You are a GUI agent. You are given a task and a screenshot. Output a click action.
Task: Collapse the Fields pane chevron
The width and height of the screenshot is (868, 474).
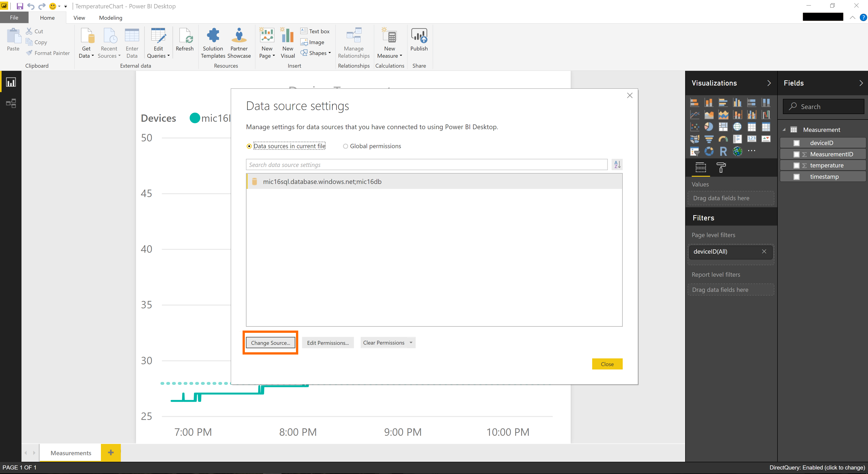click(861, 83)
